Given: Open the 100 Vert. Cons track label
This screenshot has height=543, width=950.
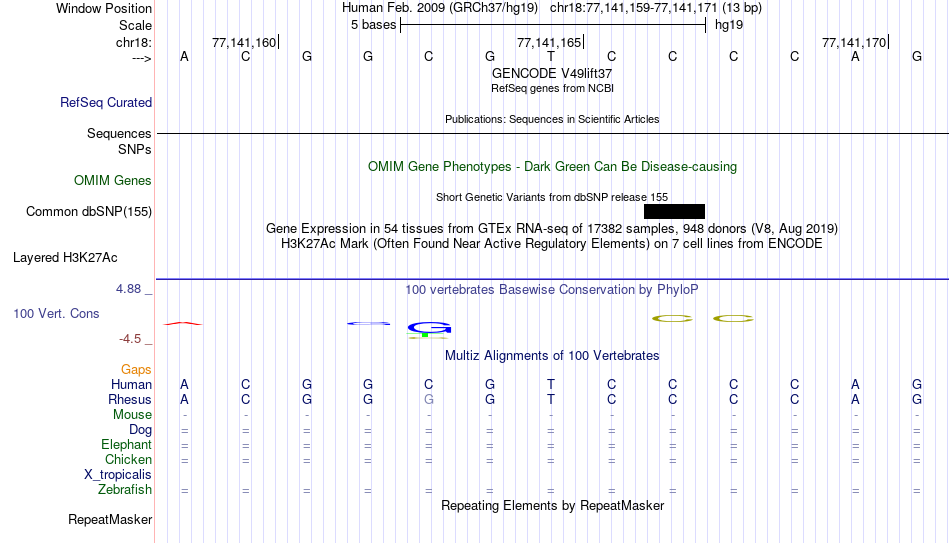Looking at the screenshot, I should click(56, 313).
